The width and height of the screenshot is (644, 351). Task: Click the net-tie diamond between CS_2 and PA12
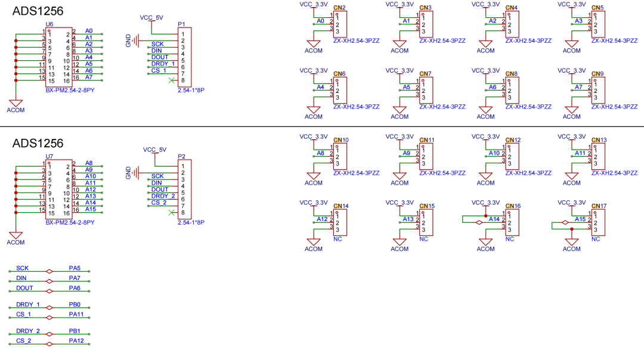[49, 344]
